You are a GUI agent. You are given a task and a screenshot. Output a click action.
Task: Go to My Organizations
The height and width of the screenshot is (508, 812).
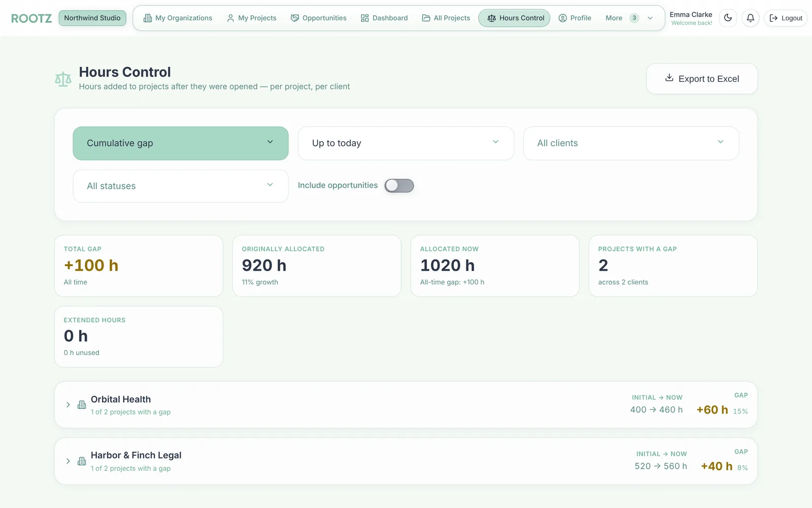[178, 18]
